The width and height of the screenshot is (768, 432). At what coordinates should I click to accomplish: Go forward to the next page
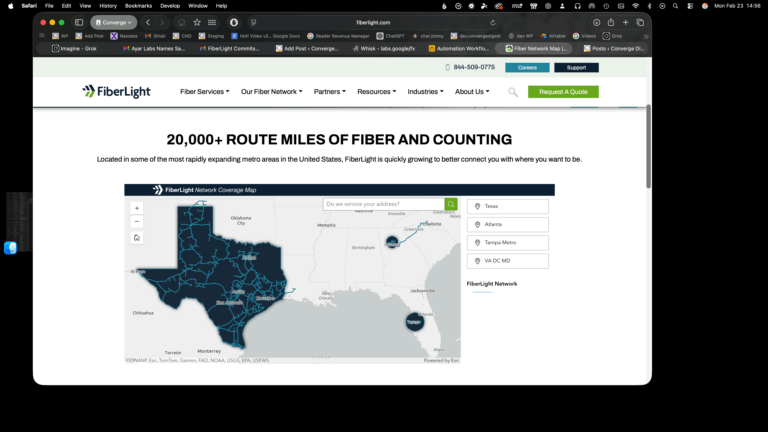pos(162,23)
